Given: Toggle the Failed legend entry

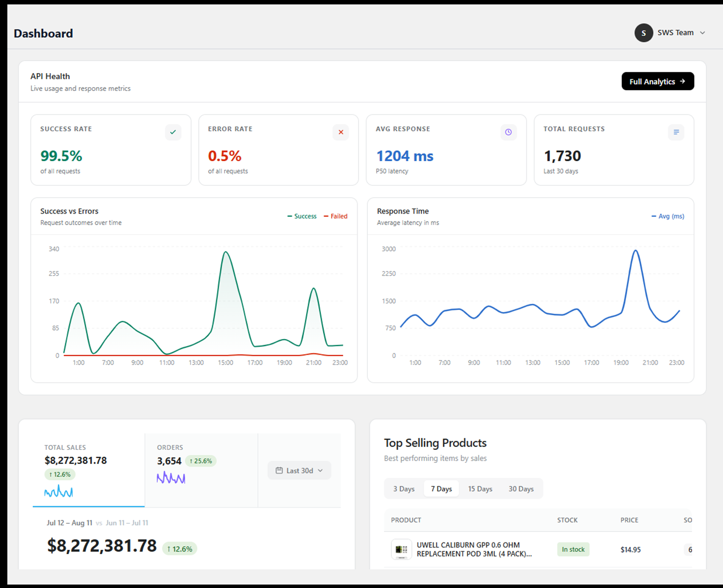Looking at the screenshot, I should [x=336, y=216].
